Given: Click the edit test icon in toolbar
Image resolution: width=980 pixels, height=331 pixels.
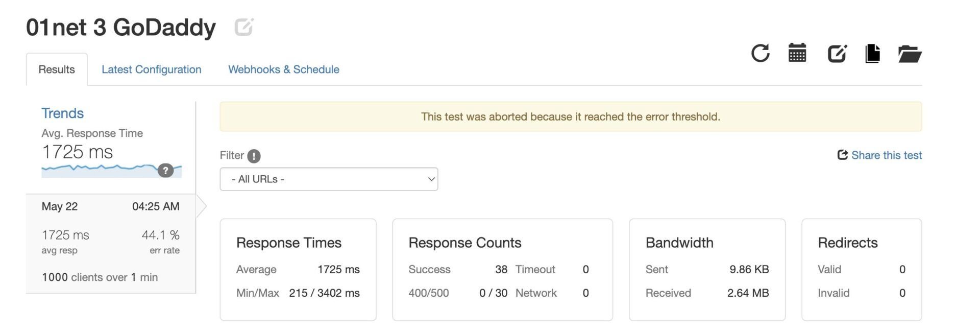Looking at the screenshot, I should [x=837, y=53].
